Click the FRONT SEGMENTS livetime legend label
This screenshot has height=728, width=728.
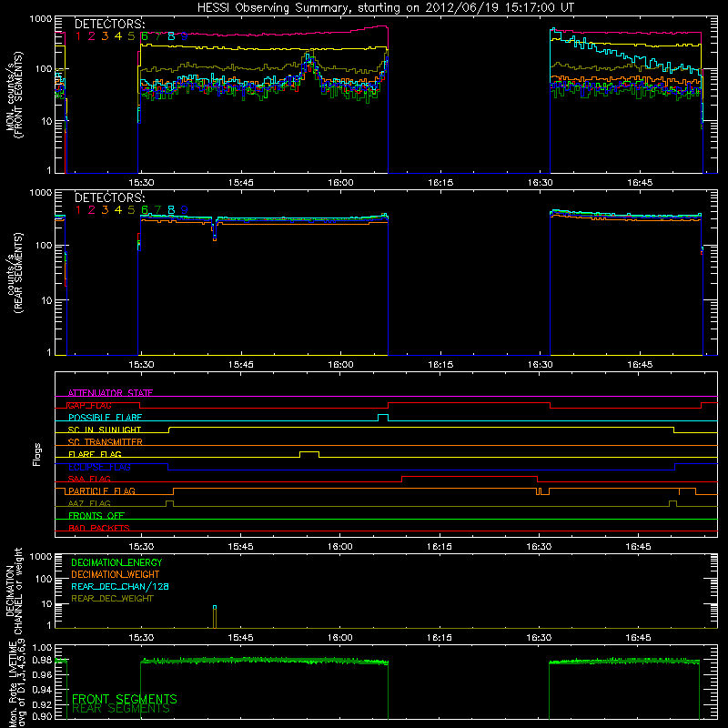click(125, 699)
